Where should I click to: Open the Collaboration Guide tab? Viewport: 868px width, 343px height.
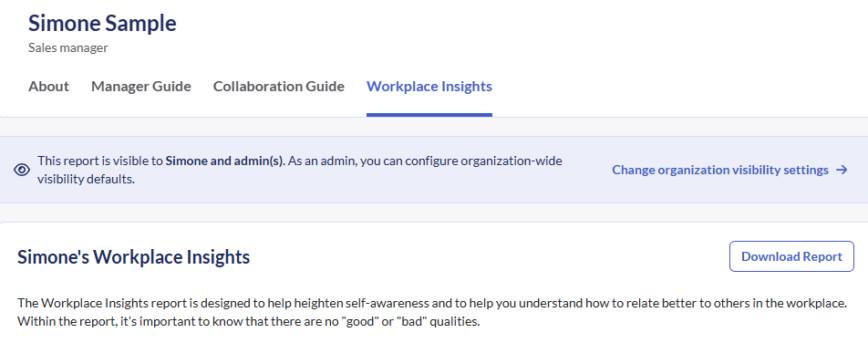[x=278, y=87]
